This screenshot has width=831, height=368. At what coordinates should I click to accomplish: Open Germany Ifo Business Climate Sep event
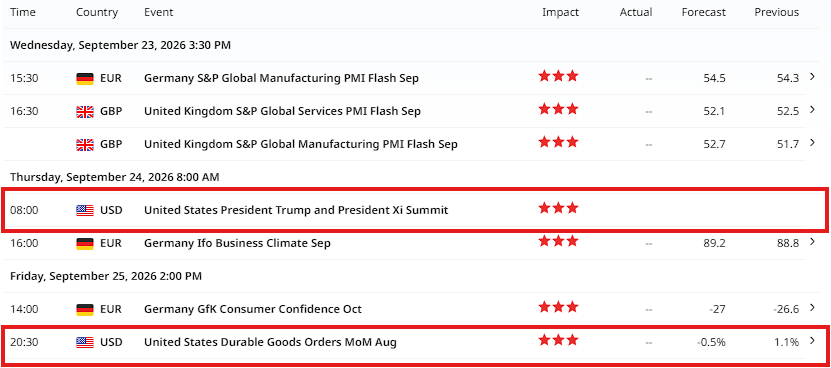click(x=237, y=243)
